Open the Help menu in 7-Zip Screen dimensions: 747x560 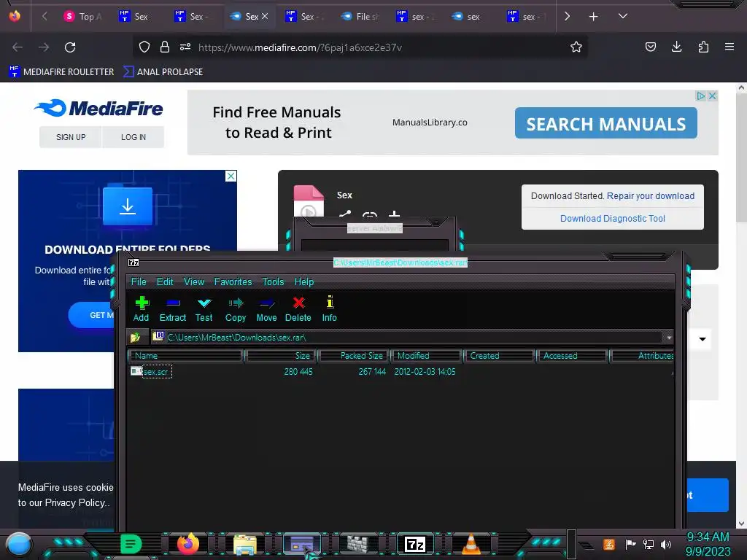304,281
